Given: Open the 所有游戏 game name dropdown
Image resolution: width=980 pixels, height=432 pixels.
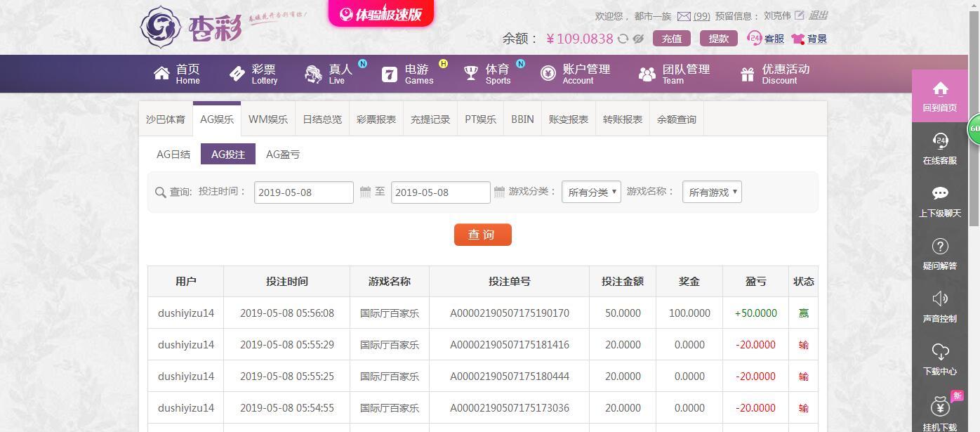Looking at the screenshot, I should pos(711,191).
